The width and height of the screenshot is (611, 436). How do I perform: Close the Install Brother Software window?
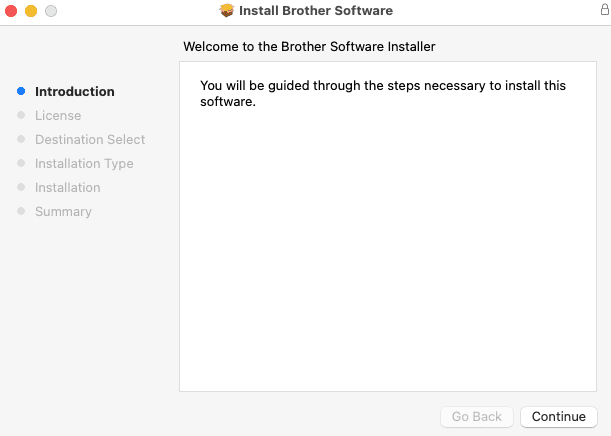(11, 11)
